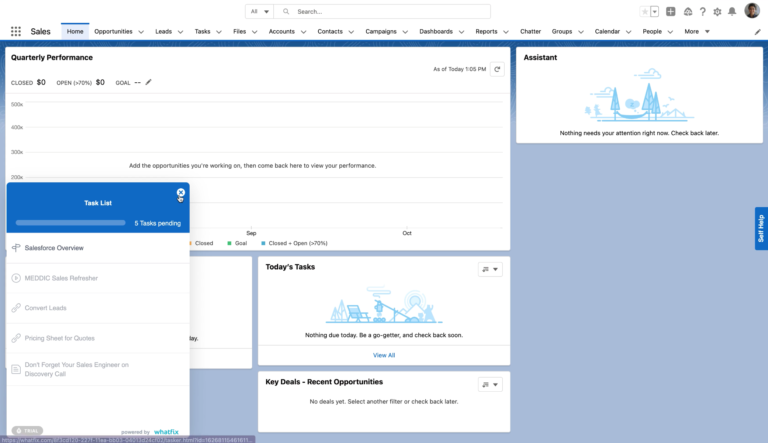This screenshot has height=443, width=768.
Task: Close the Task List popup
Action: 181,193
